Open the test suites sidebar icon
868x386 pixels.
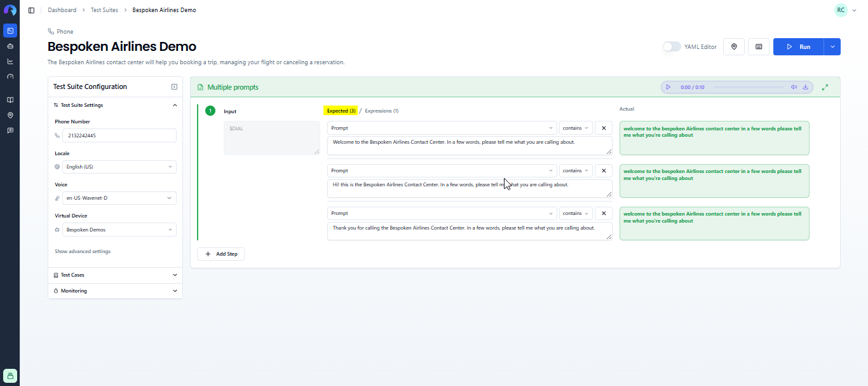(10, 31)
